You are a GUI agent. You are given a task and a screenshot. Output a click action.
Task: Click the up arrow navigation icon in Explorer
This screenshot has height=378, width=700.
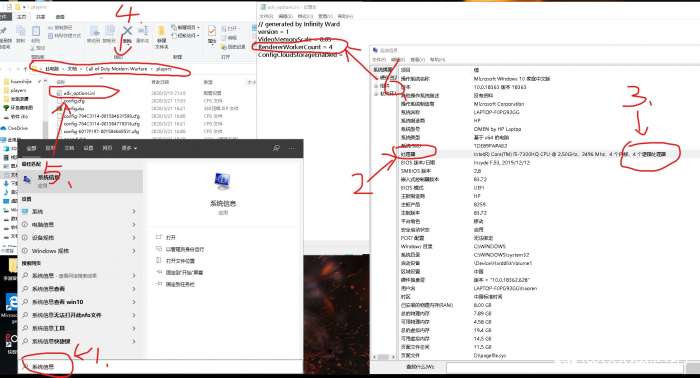pos(25,69)
